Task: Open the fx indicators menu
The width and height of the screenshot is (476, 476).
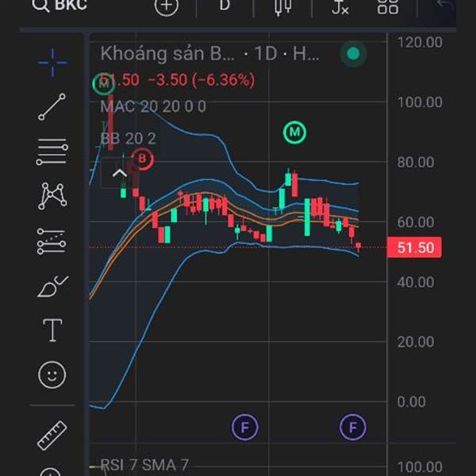Action: click(340, 6)
